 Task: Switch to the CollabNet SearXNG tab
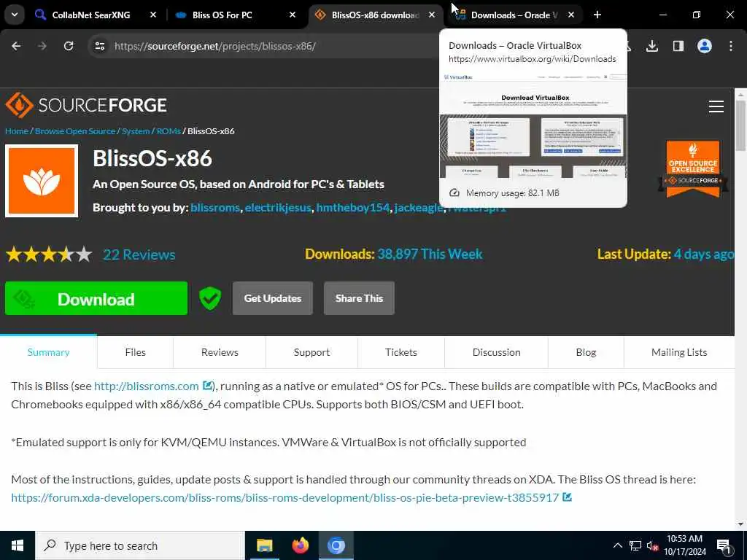point(90,15)
